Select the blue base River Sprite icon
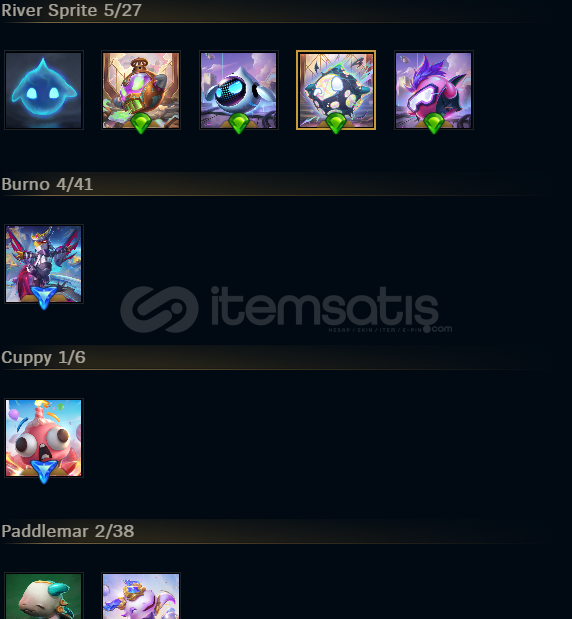This screenshot has width=572, height=619. [x=44, y=90]
